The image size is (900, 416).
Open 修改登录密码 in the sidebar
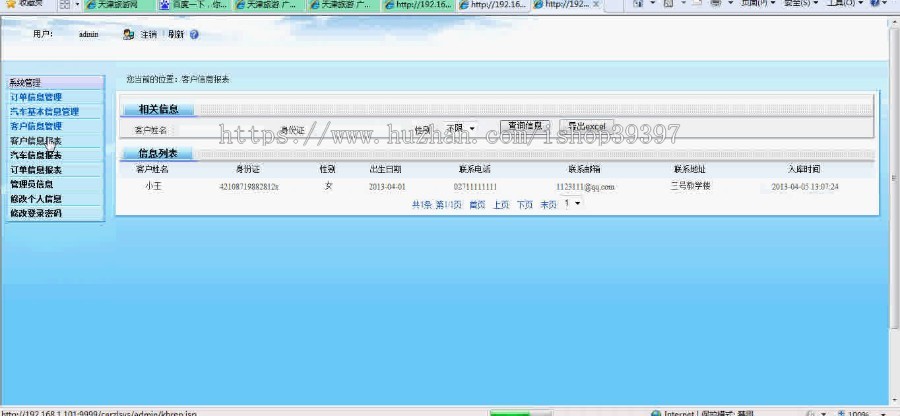tap(36, 213)
